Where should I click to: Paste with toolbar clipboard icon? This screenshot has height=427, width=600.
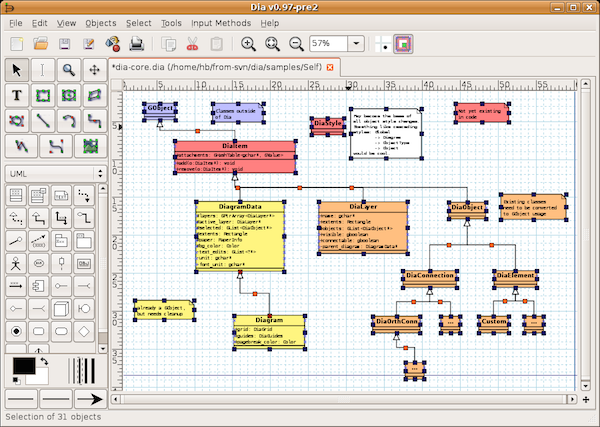pyautogui.click(x=217, y=44)
